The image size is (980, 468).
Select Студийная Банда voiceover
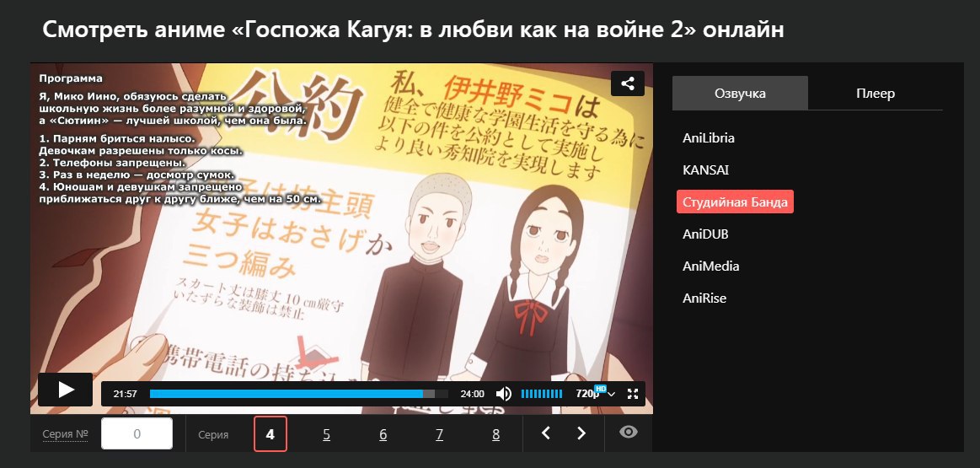(x=735, y=202)
